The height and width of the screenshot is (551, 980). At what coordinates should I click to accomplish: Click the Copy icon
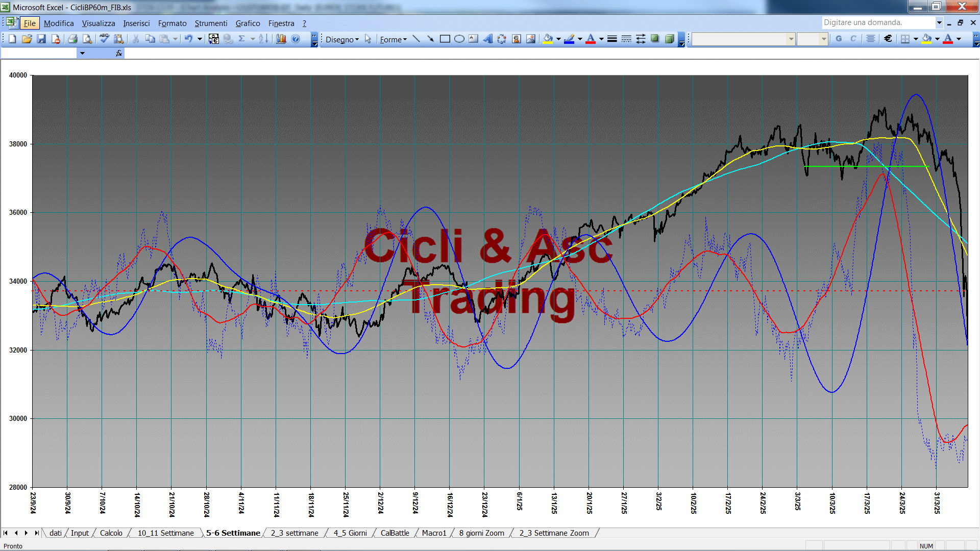tap(150, 39)
